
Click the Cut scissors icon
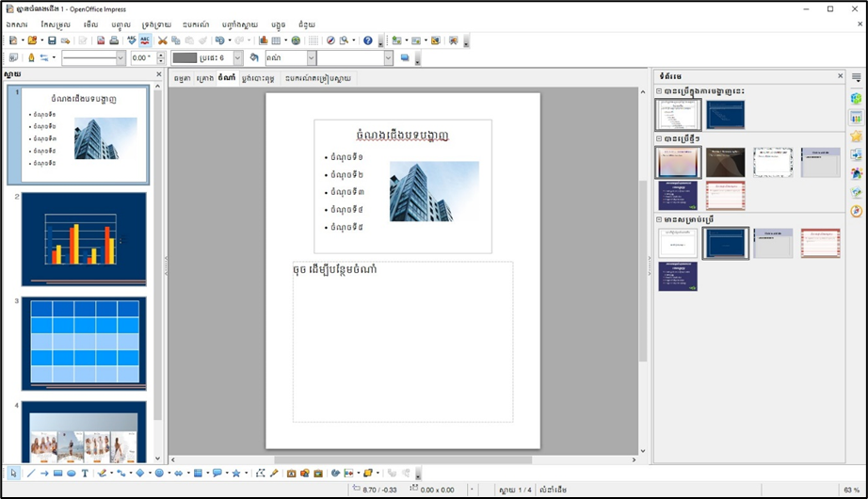[162, 41]
